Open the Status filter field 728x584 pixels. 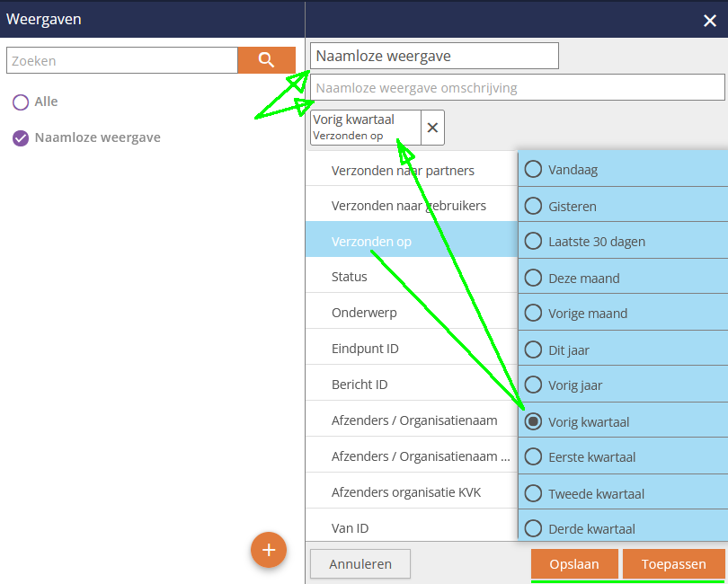(350, 277)
